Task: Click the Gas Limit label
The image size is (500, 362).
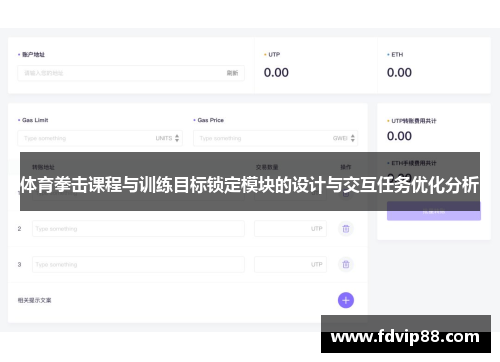Action: point(35,120)
